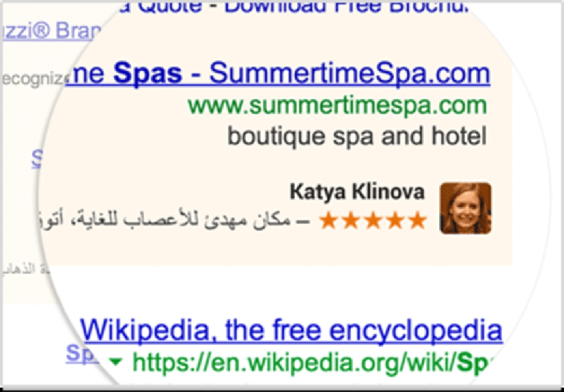Click the faded "ecogniz" snippet text
Screen dimensions: 564x392
[x=35, y=79]
